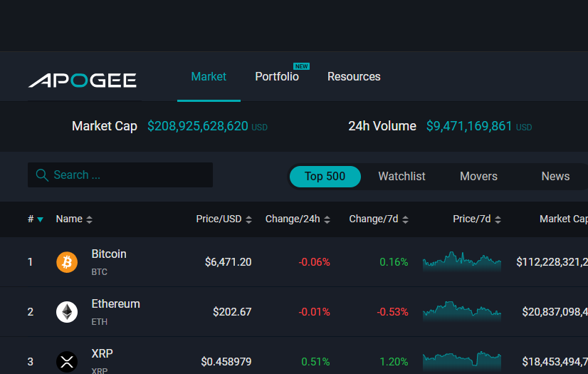This screenshot has height=374, width=588.
Task: Click Ethereum 24h change -0.01%
Action: pos(314,312)
